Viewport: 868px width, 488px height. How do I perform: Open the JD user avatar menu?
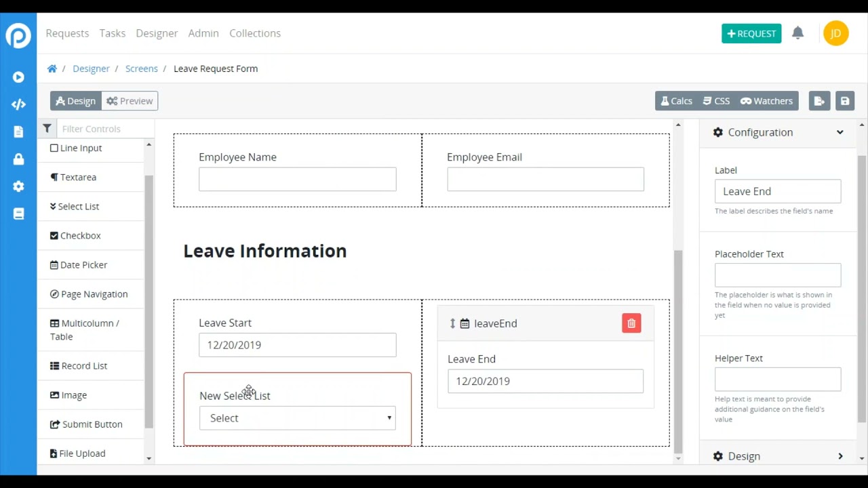point(835,33)
